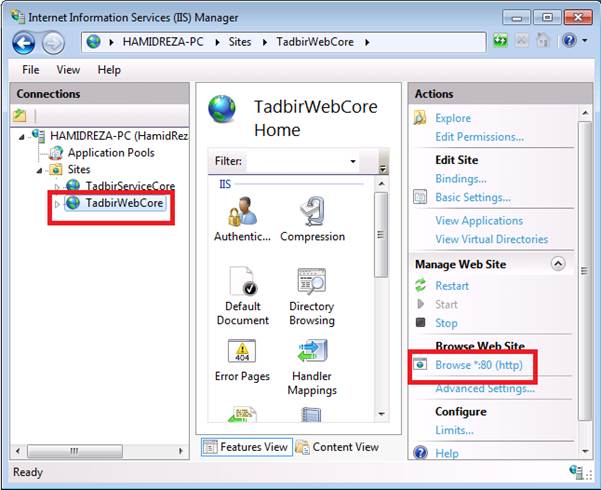
Task: Click the Actions pane scroll down arrow
Action: click(585, 451)
